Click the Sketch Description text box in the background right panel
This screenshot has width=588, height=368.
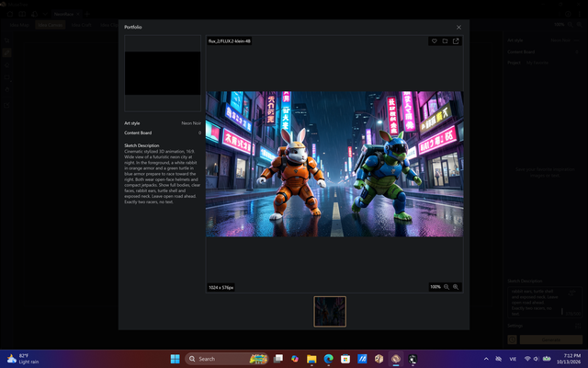pos(545,302)
